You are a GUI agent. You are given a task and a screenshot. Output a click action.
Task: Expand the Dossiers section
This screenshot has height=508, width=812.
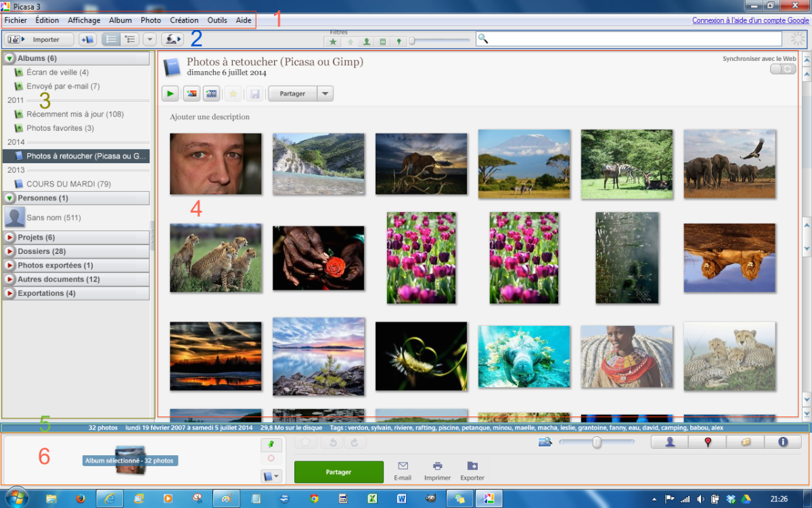(10, 251)
